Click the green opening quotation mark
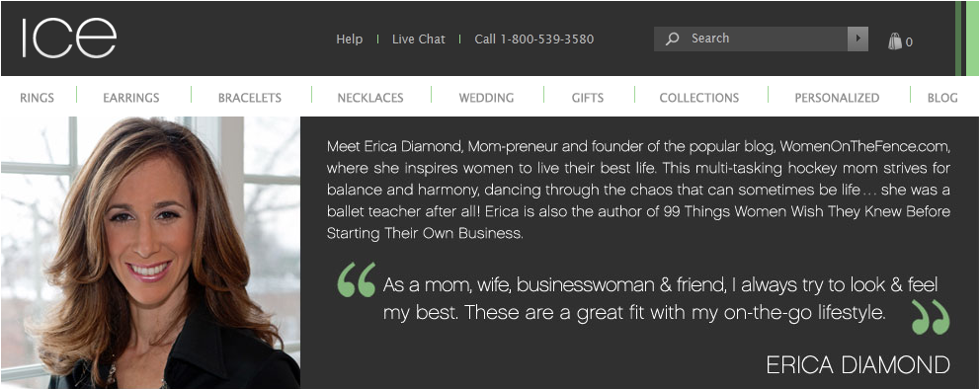Viewport: 980px width, 389px height. [x=357, y=279]
